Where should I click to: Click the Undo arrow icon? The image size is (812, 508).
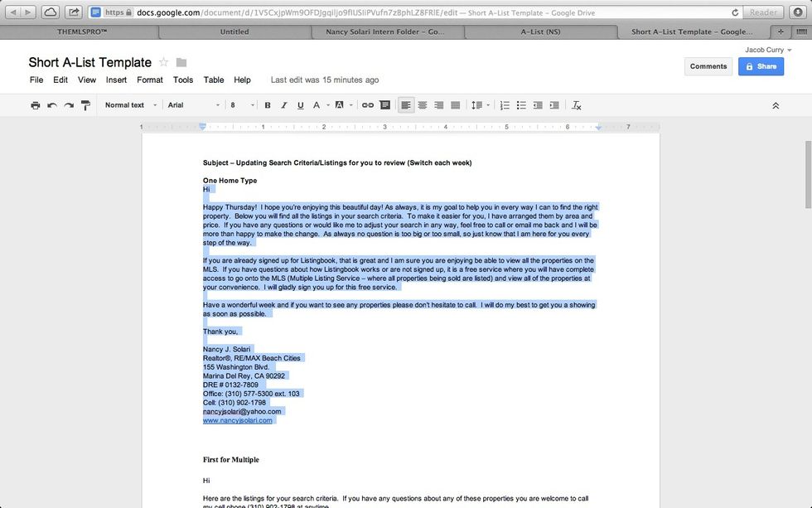click(x=52, y=105)
